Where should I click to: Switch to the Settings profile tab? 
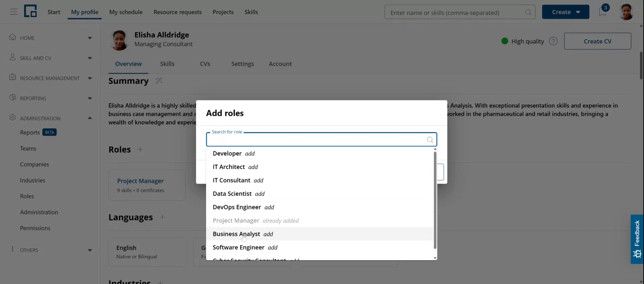(x=243, y=64)
